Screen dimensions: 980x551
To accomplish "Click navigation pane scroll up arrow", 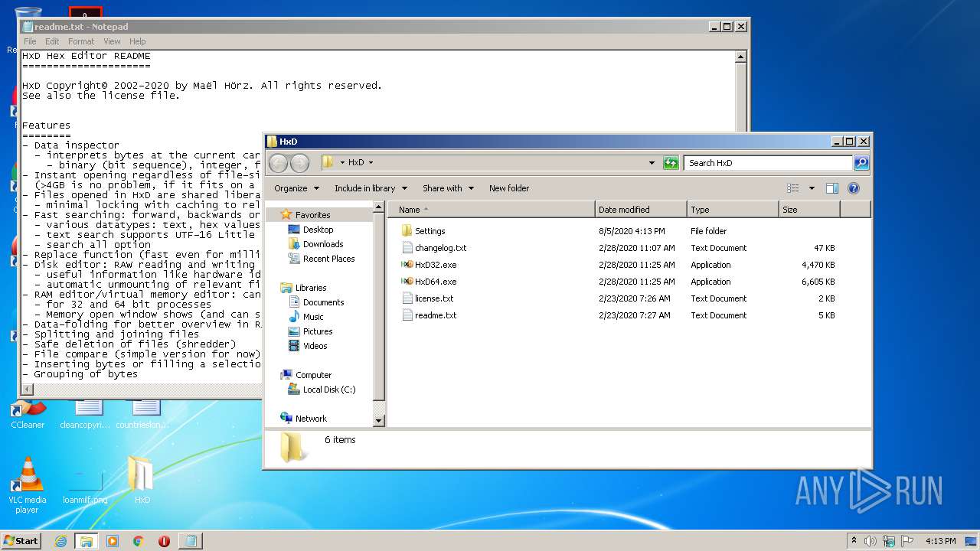I will click(x=378, y=207).
